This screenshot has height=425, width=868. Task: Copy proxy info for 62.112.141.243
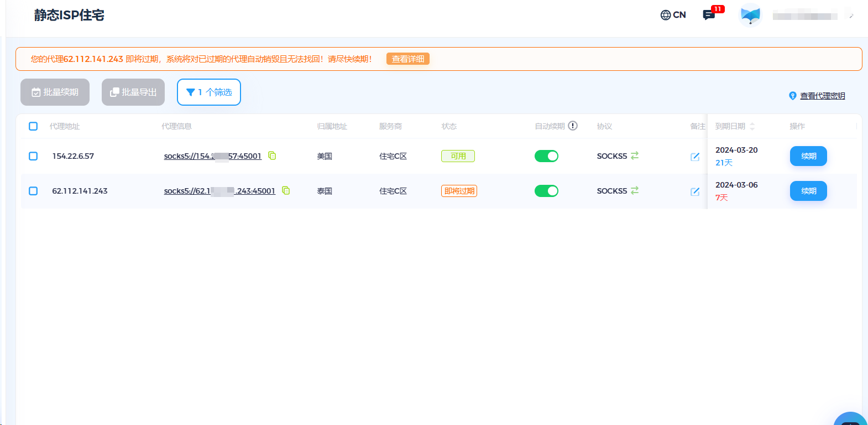coord(286,190)
